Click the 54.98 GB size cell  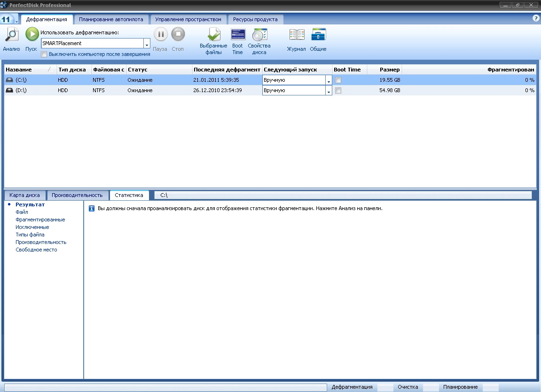(390, 90)
